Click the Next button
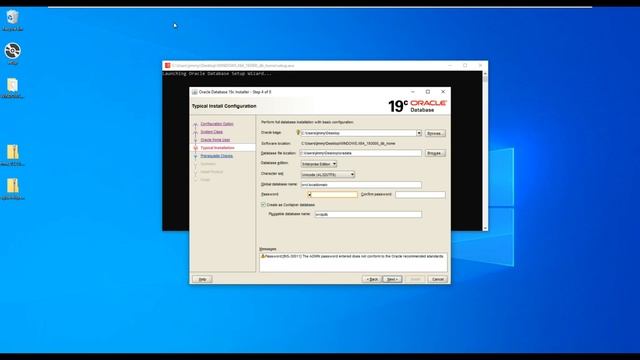Image resolution: width=640 pixels, height=360 pixels. 392,279
